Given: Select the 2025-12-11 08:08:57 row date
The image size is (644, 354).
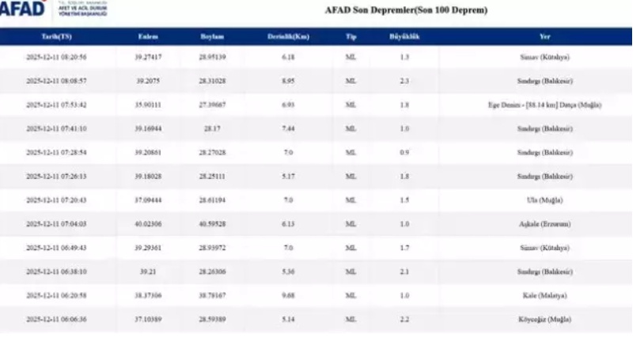Looking at the screenshot, I should [56, 82].
